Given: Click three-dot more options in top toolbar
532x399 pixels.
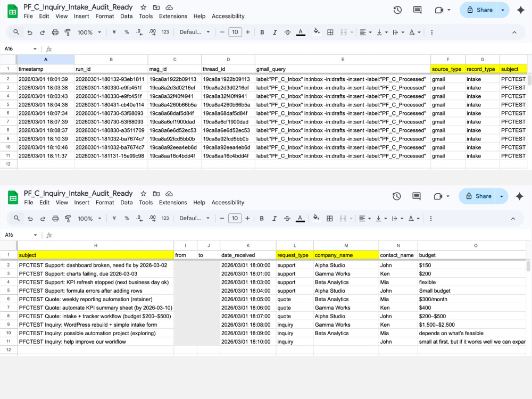Looking at the screenshot, I should (431, 32).
